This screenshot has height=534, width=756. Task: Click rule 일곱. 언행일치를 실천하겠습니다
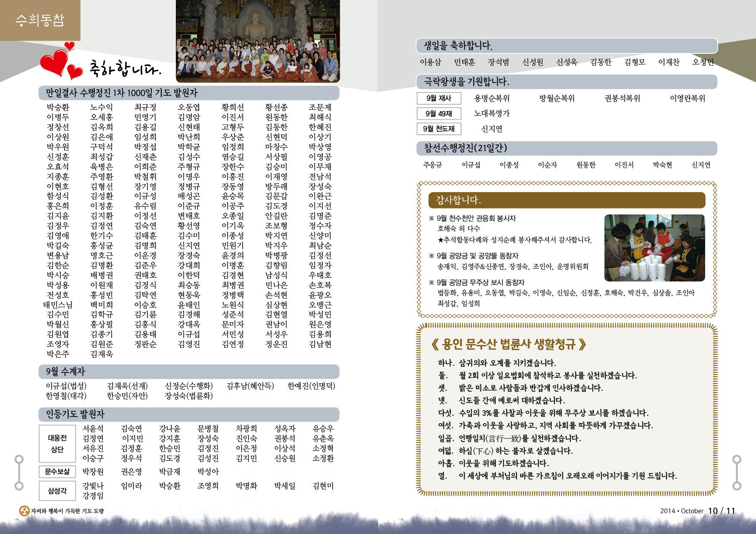pos(509,438)
